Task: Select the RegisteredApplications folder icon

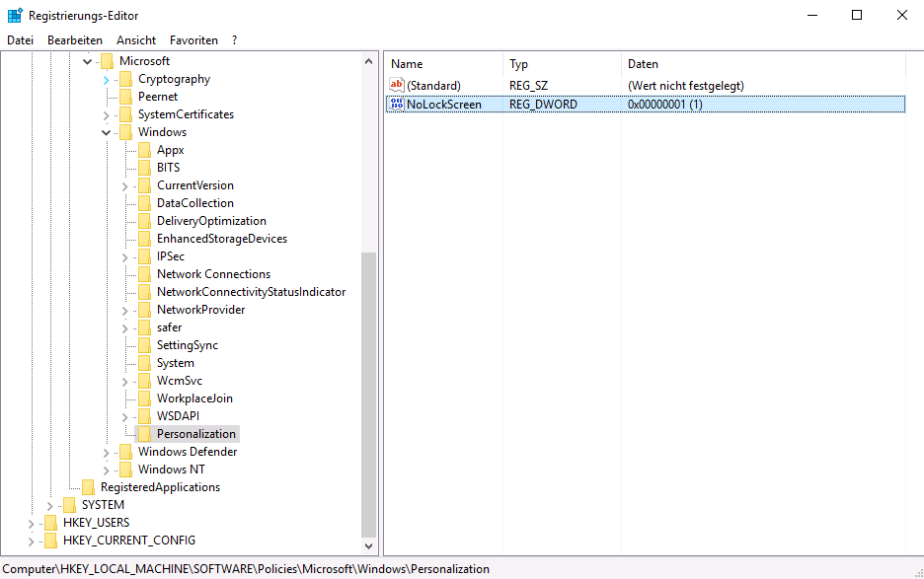Action: (x=89, y=486)
